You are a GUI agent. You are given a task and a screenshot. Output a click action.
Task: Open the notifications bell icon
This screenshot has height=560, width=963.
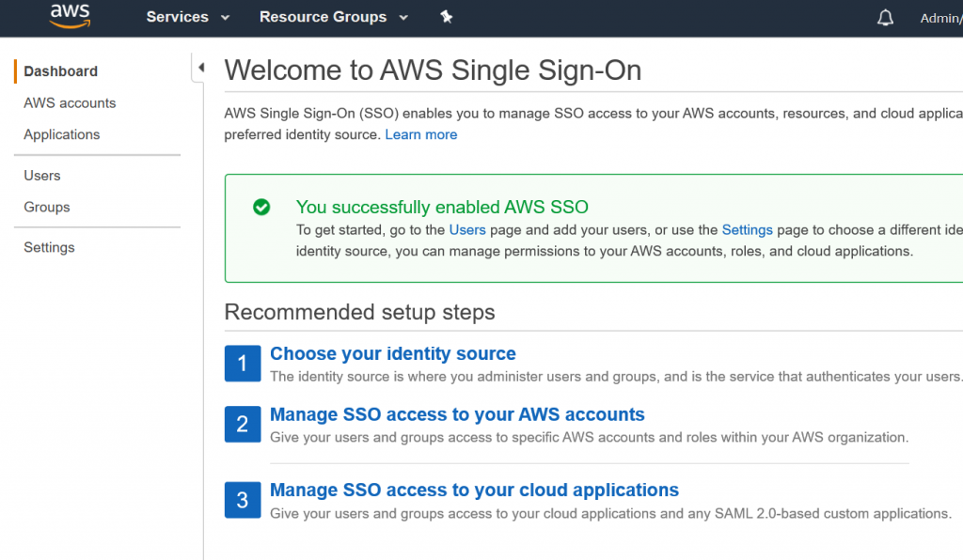885,18
